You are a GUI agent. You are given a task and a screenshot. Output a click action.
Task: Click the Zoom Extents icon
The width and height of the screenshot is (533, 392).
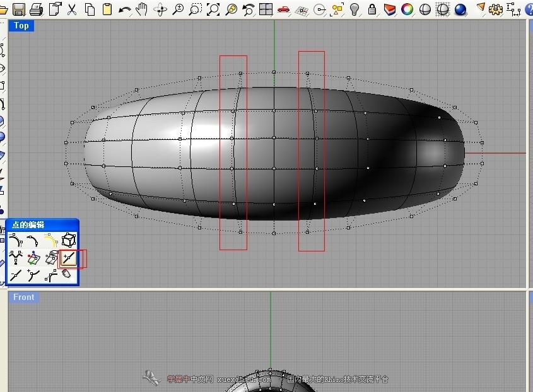(213, 9)
